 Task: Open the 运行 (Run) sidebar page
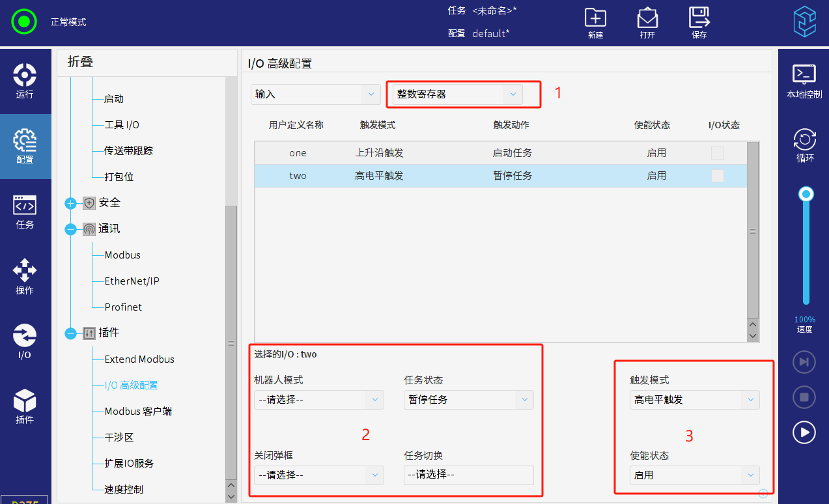(x=25, y=81)
